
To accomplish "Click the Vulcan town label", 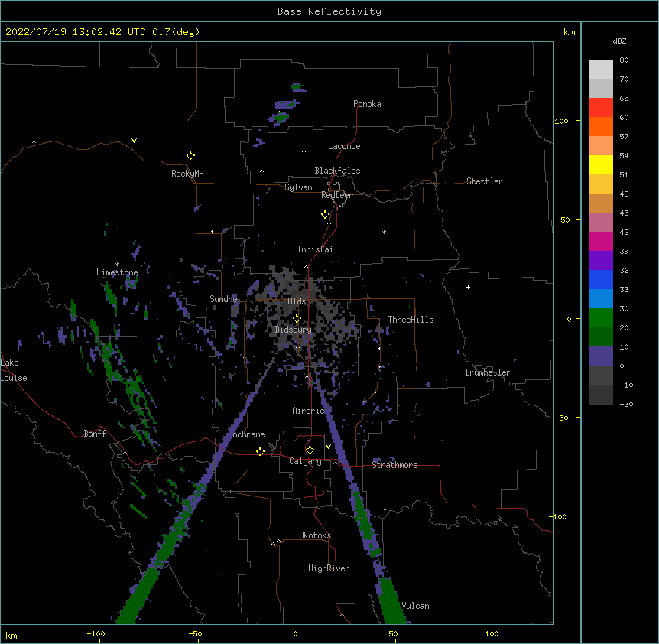I will [x=415, y=606].
